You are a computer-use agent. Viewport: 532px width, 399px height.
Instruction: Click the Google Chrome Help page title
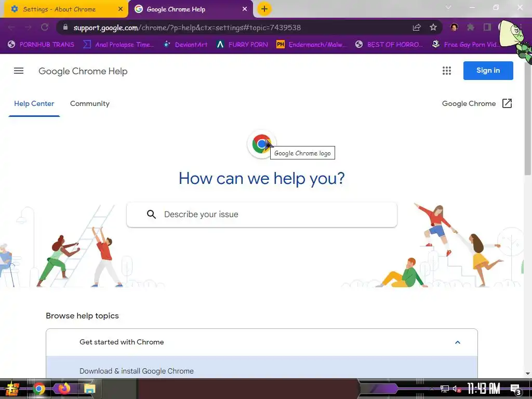pos(83,71)
